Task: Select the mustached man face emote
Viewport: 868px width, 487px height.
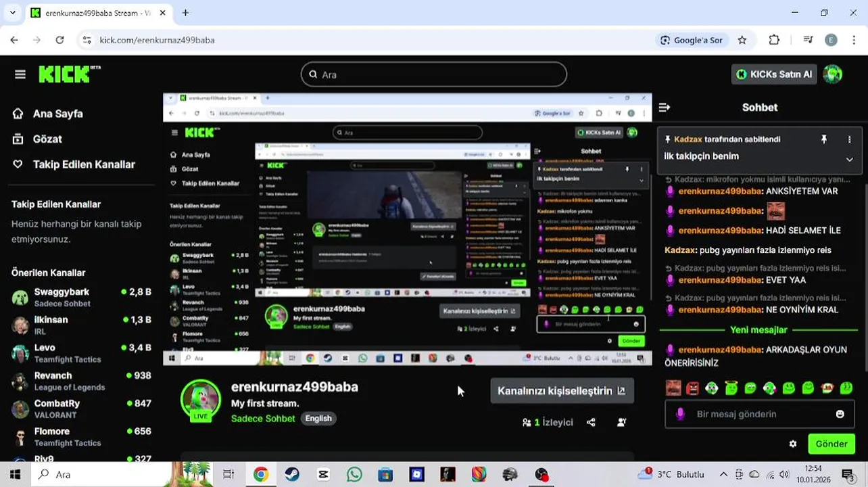Action: click(x=673, y=388)
